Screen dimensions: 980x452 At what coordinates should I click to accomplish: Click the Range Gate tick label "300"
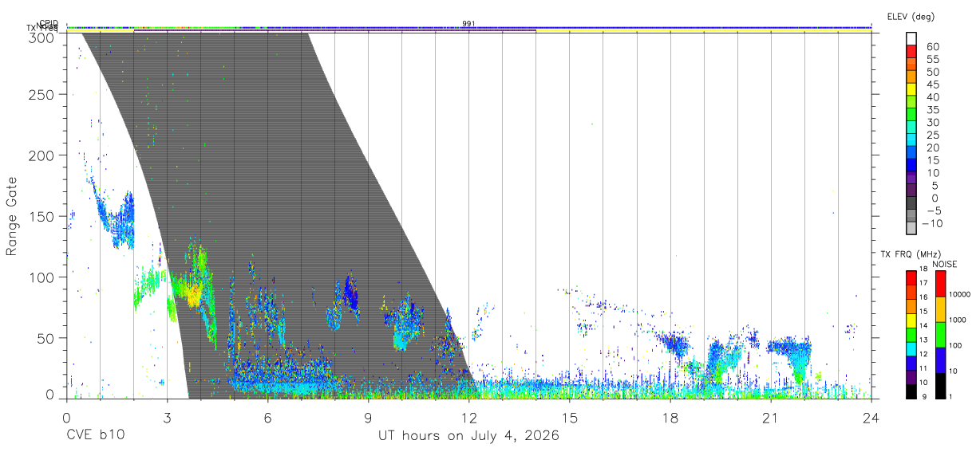click(42, 37)
